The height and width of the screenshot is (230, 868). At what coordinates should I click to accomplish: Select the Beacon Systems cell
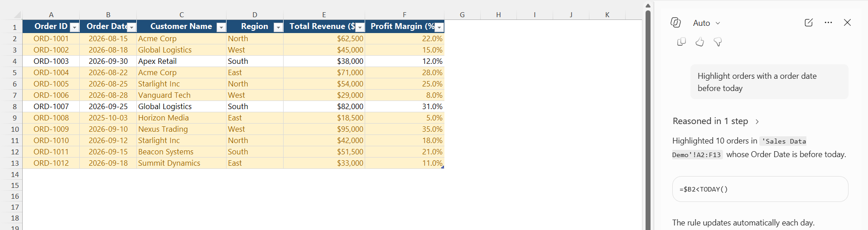182,152
